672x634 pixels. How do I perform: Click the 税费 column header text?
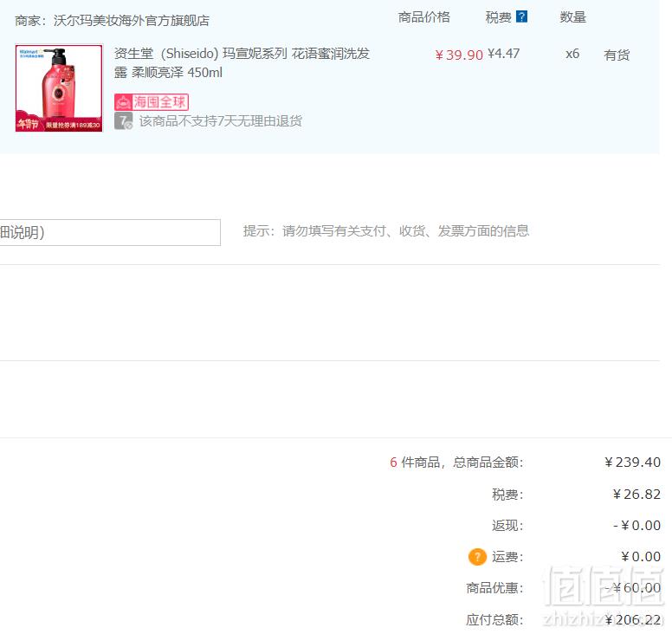(x=499, y=17)
